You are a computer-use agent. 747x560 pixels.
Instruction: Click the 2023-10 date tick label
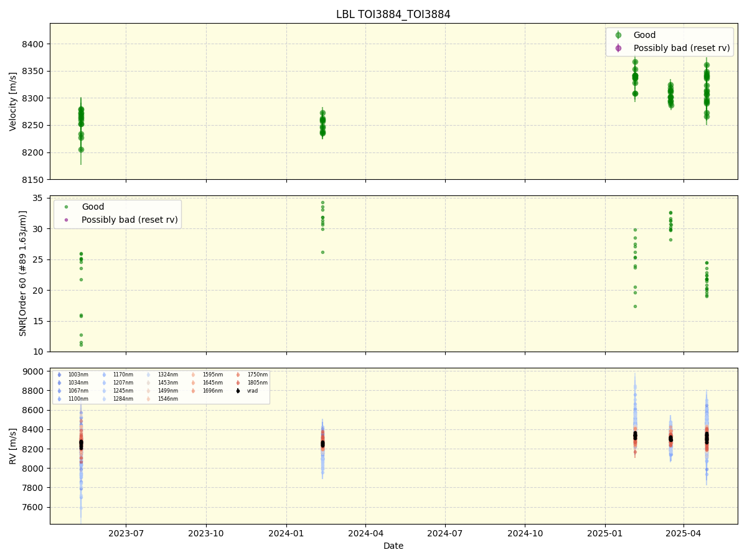point(206,533)
